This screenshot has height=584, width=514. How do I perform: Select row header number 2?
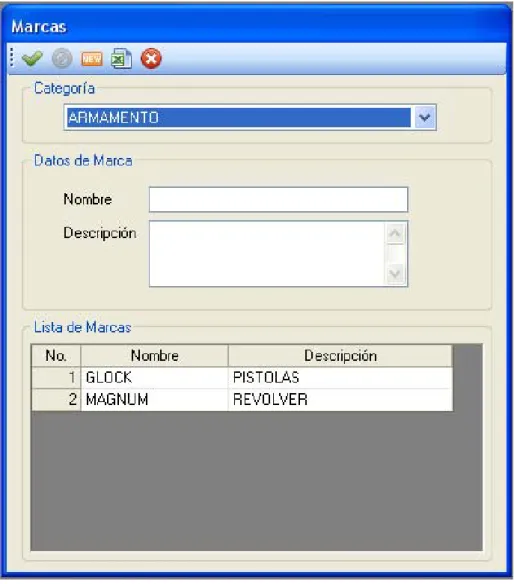pyautogui.click(x=56, y=400)
